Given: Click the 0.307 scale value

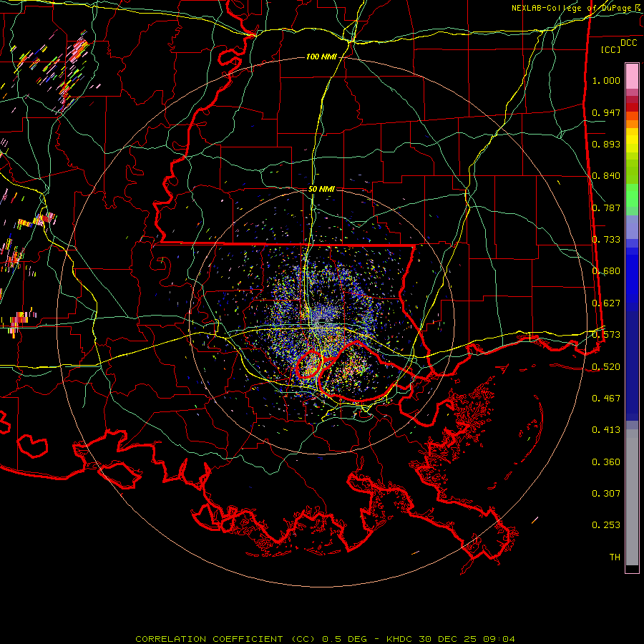Looking at the screenshot, I should pos(606,494).
